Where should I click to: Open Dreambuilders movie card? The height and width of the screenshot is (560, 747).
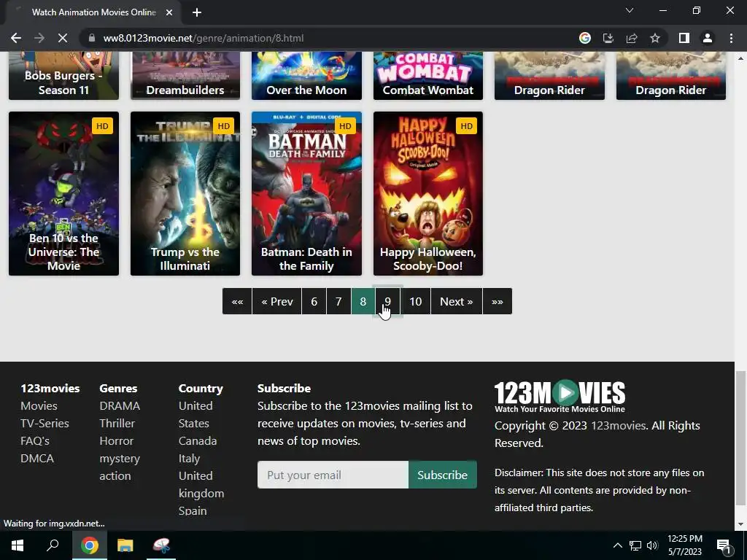(x=185, y=76)
